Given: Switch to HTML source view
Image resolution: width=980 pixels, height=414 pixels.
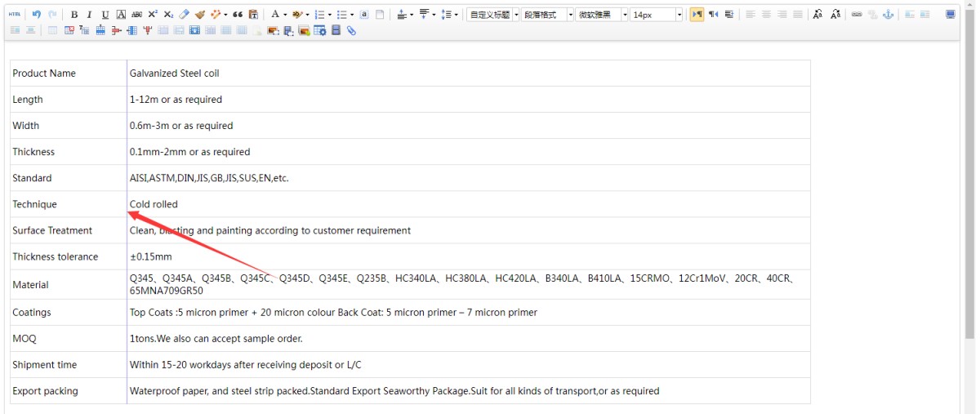Looking at the screenshot, I should click(14, 15).
